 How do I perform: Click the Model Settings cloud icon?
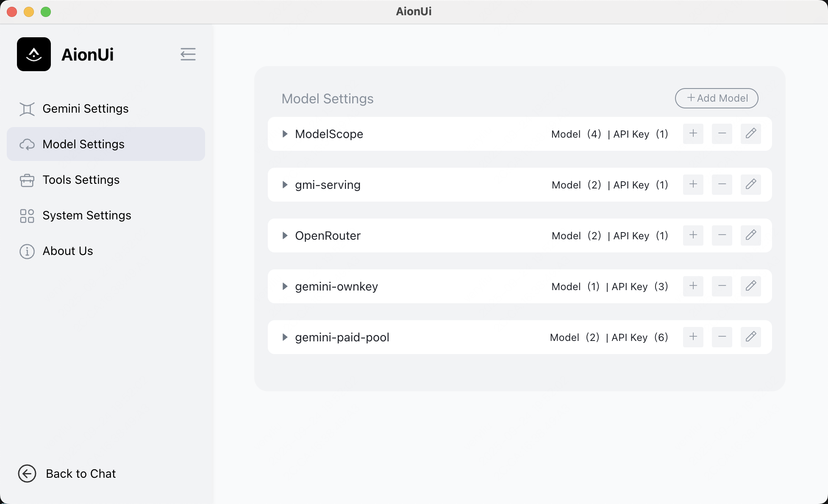coord(27,144)
